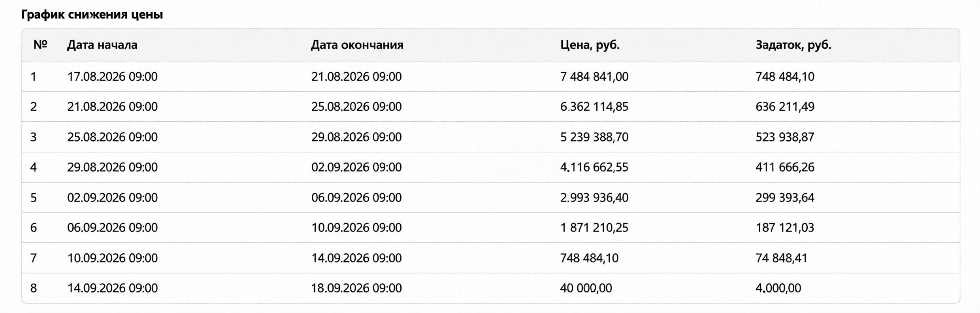Select price 7 484 841,00 in row 1
Viewport: 980px width, 313px height.
tap(594, 76)
